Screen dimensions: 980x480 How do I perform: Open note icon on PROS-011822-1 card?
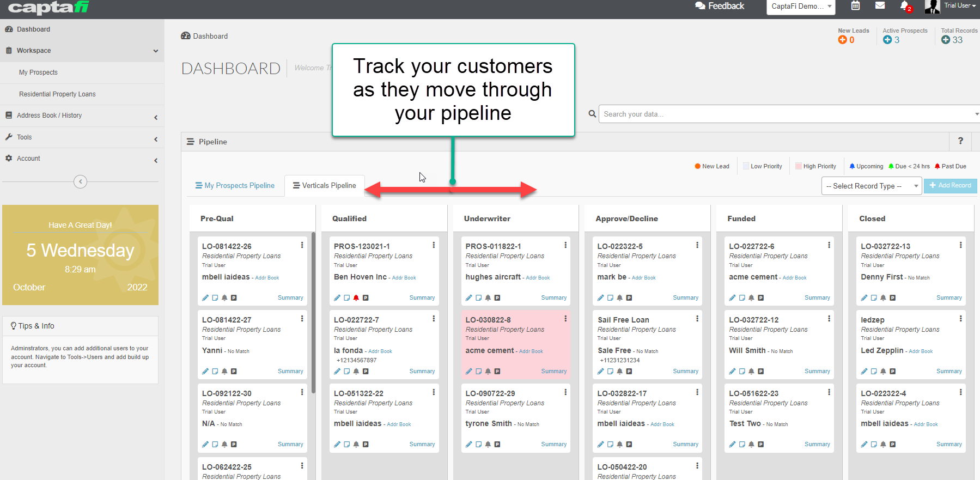click(478, 298)
